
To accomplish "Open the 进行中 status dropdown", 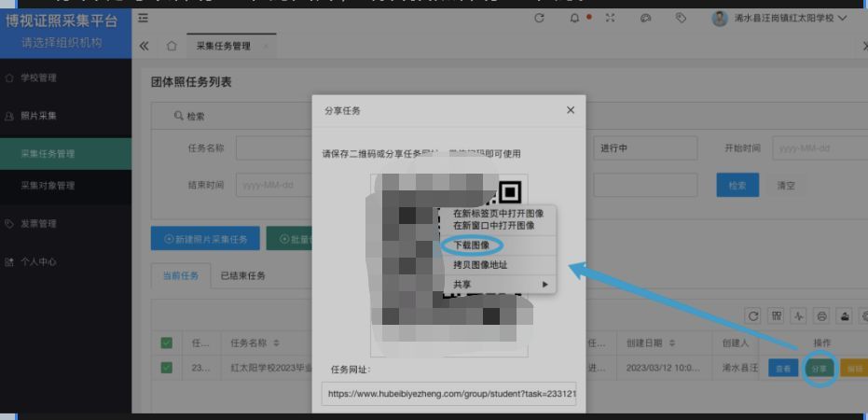I will 645,148.
